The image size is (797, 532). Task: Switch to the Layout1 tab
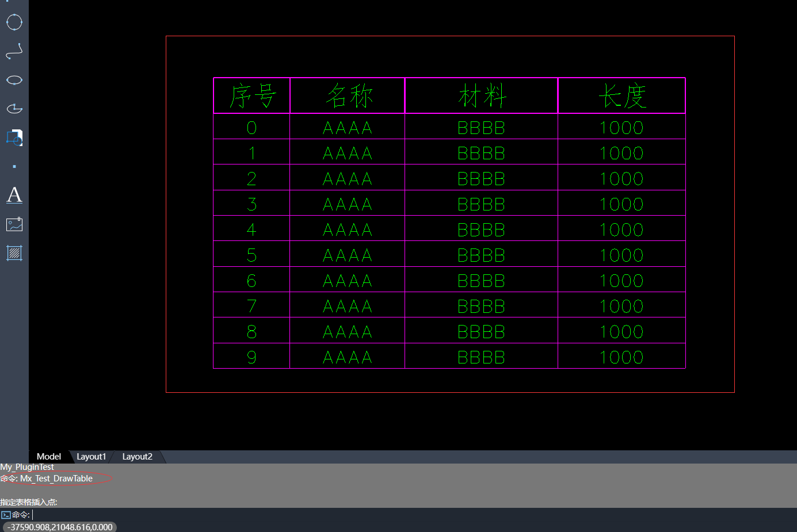click(91, 457)
